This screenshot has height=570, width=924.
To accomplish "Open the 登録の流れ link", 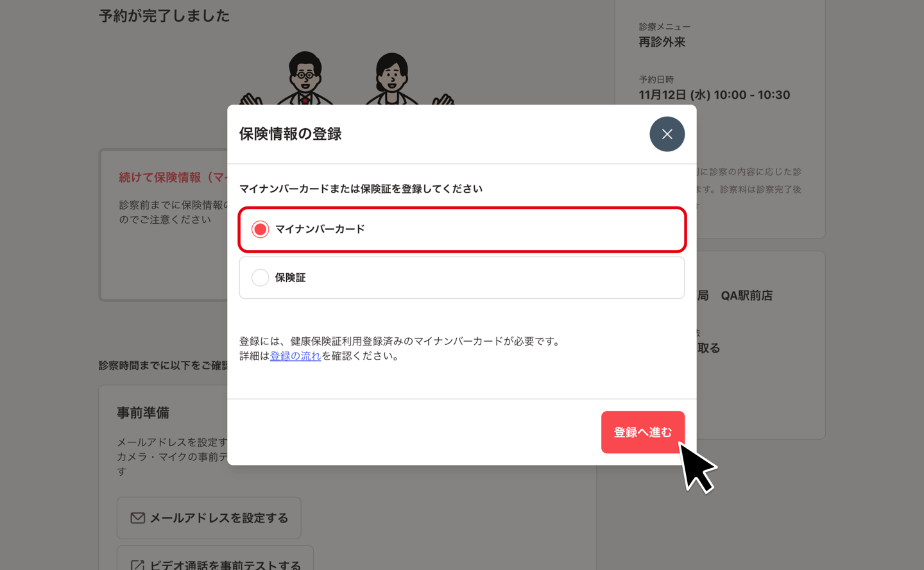I will pyautogui.click(x=295, y=356).
